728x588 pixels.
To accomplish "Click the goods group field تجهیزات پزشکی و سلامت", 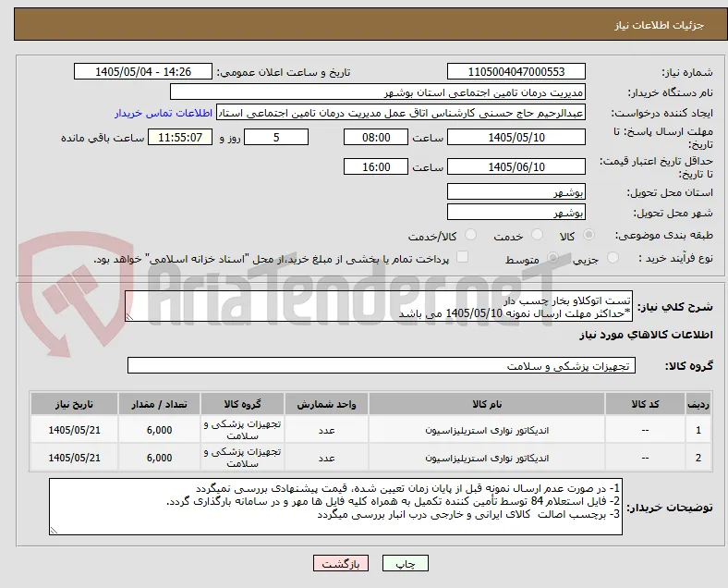I will point(382,365).
